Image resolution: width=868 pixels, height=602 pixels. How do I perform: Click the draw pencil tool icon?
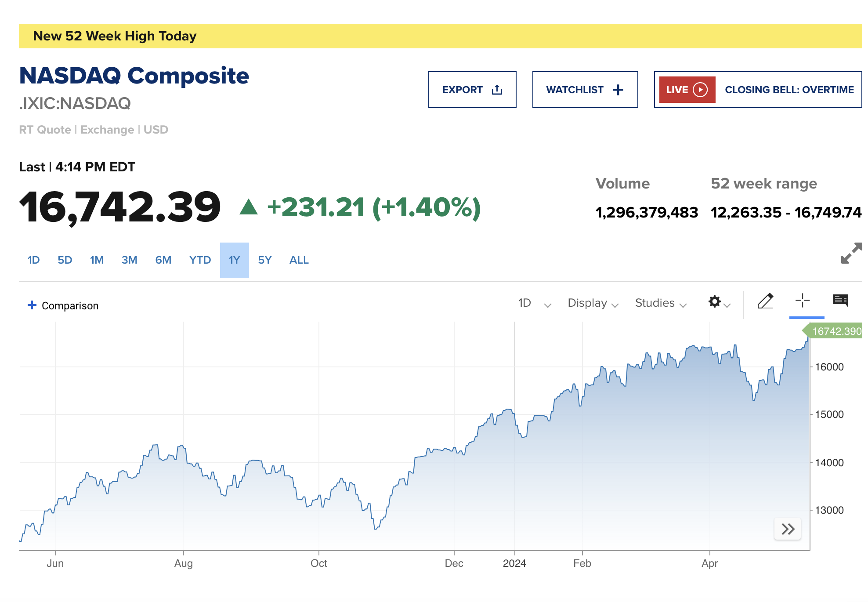tap(765, 301)
